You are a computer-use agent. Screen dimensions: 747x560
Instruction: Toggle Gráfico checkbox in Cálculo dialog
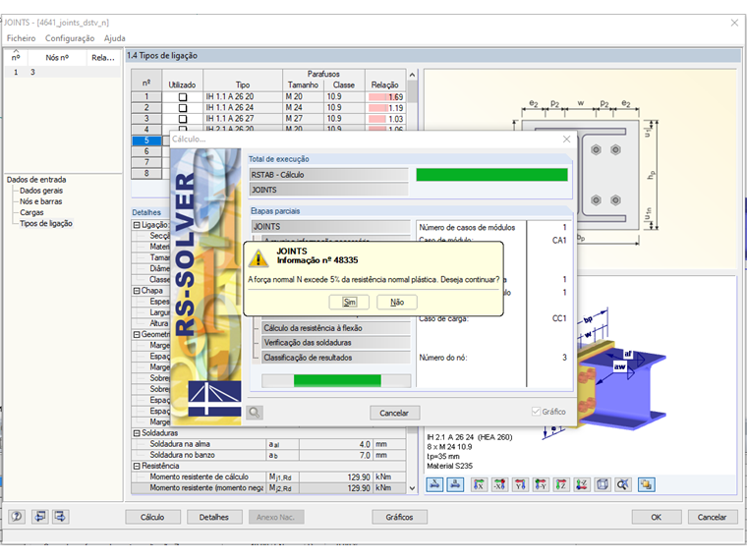[x=536, y=412]
